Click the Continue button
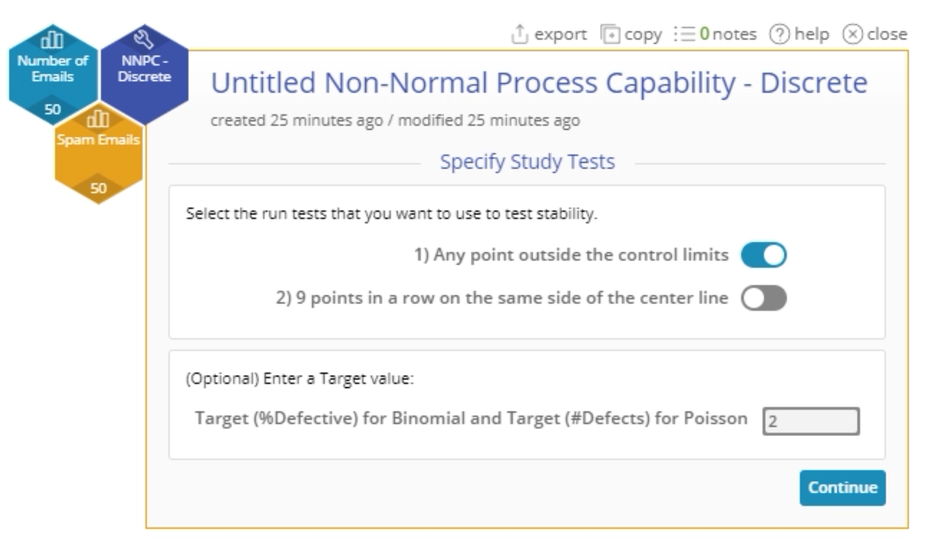 point(842,487)
